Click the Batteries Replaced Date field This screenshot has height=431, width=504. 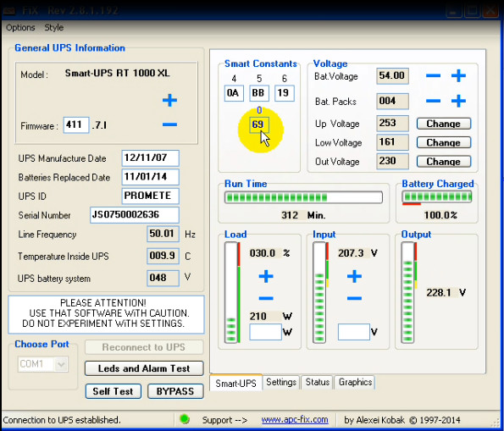[x=150, y=177]
